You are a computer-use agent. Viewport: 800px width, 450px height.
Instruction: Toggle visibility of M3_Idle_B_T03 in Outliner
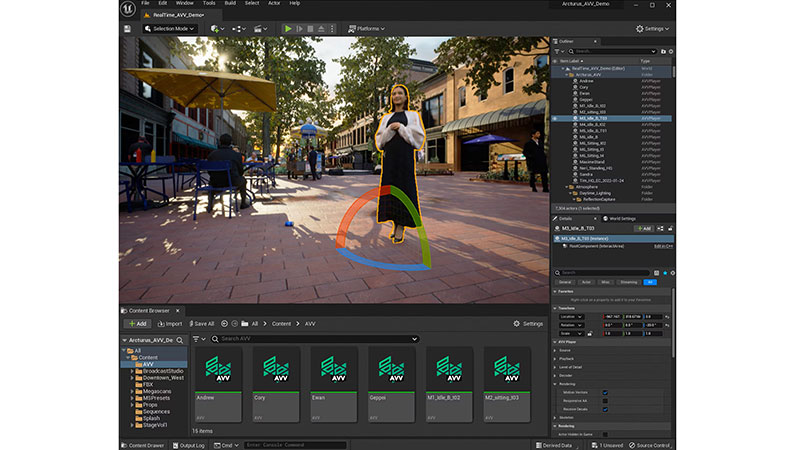[556, 118]
